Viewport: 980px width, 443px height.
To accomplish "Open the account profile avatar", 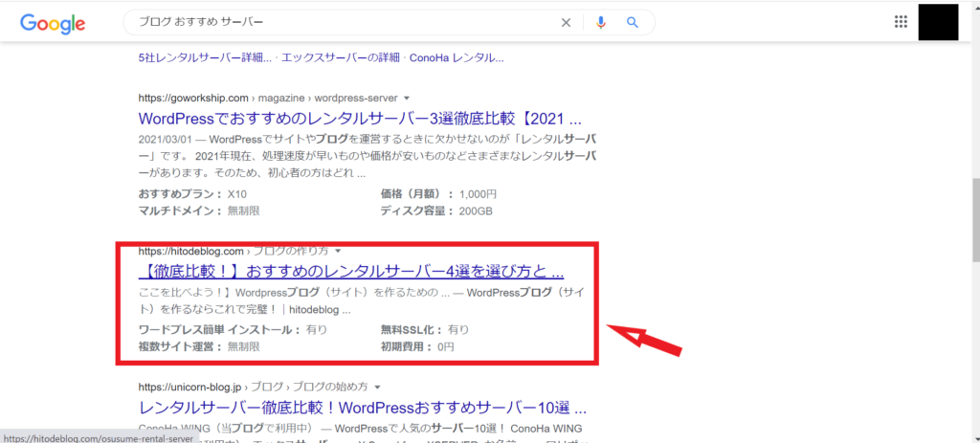I will click(x=938, y=23).
